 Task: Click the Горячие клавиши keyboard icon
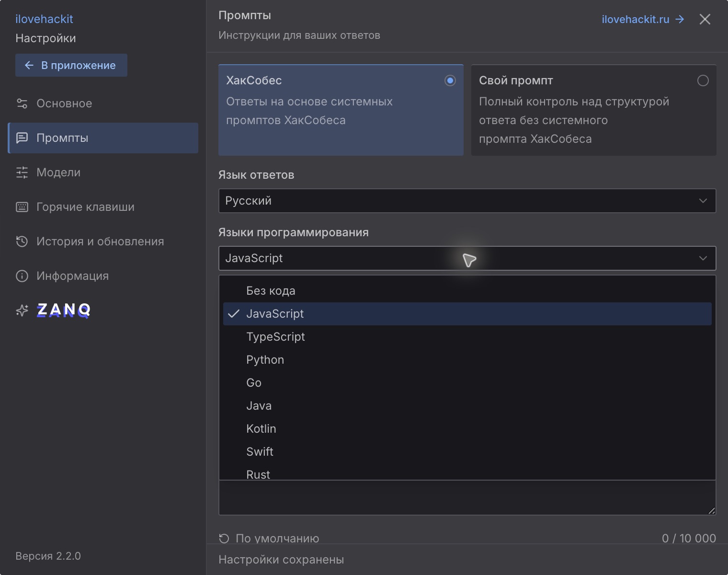[22, 207]
